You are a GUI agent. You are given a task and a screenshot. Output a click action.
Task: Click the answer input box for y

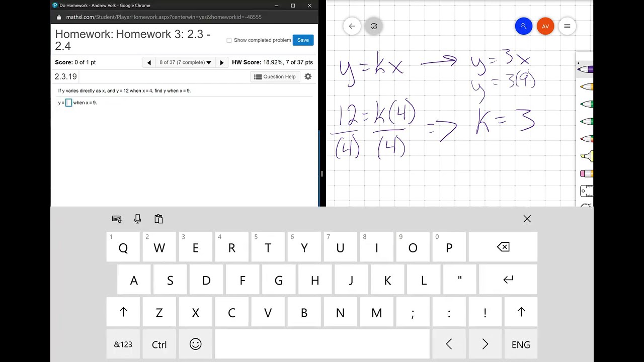point(69,103)
